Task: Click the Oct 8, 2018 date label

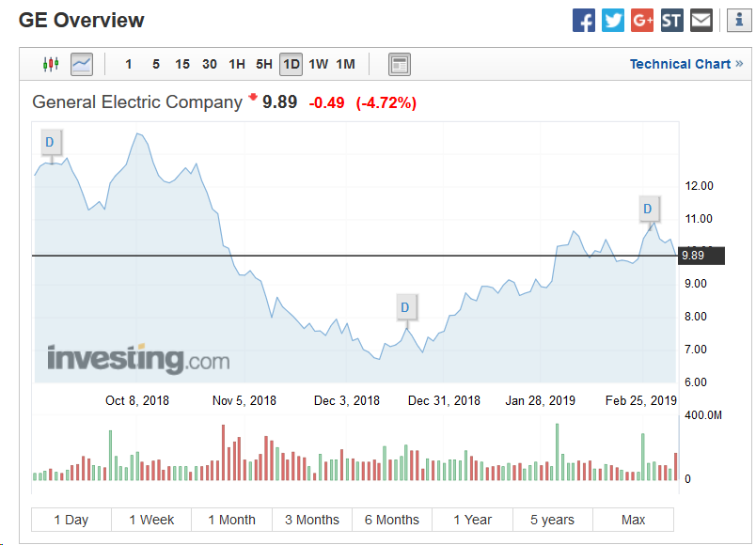Action: [137, 400]
